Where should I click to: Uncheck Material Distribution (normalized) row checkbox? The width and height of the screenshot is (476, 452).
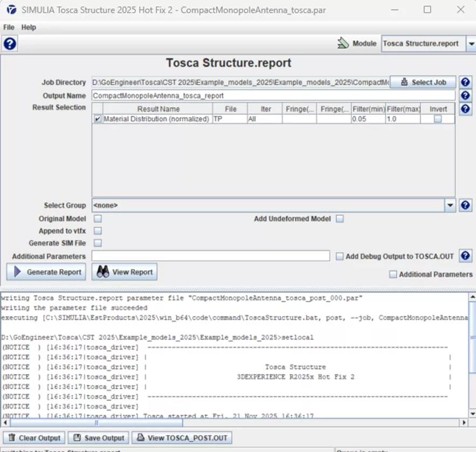point(98,119)
